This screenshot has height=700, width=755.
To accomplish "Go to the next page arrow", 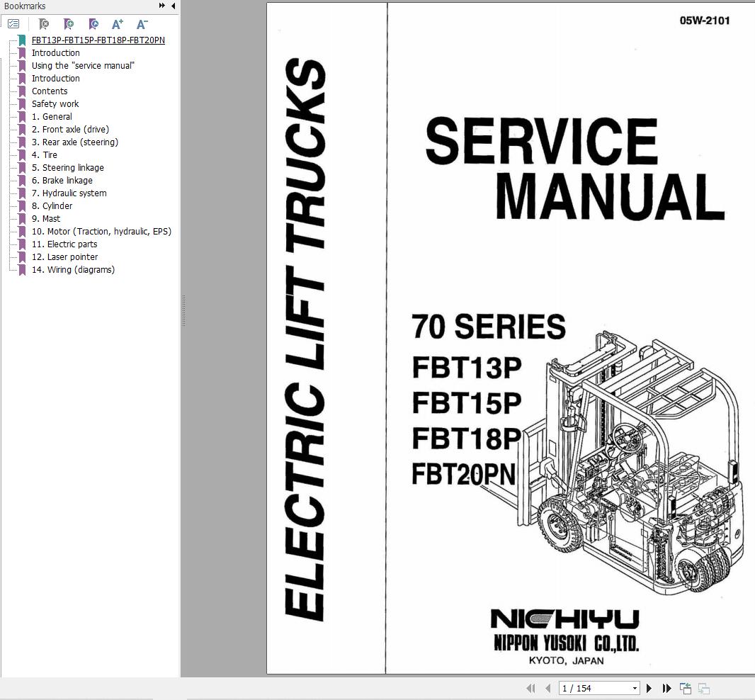I will [649, 688].
